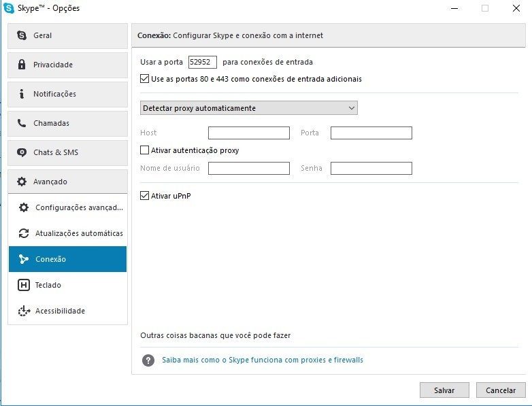Go to the Chamadas section

click(68, 123)
